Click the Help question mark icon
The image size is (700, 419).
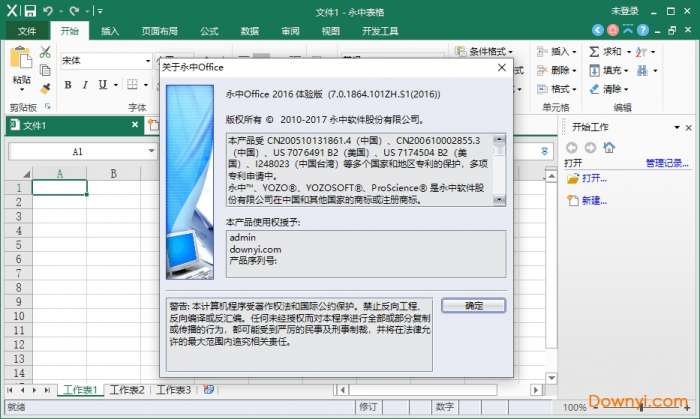tap(643, 30)
